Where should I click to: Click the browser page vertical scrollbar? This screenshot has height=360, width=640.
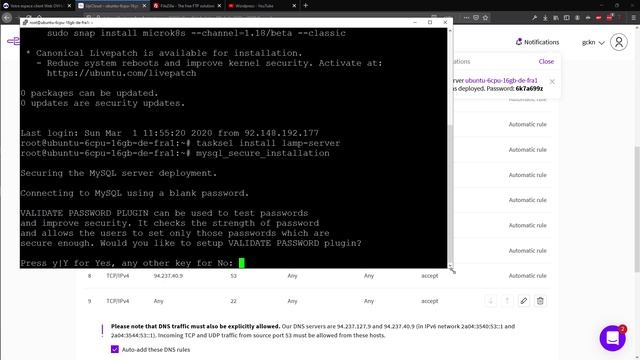(637, 208)
